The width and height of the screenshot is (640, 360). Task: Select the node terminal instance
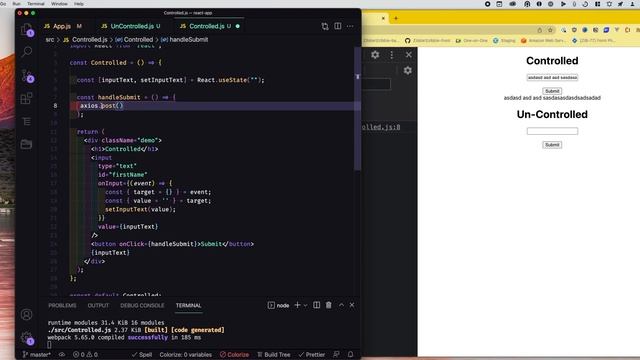point(278,305)
